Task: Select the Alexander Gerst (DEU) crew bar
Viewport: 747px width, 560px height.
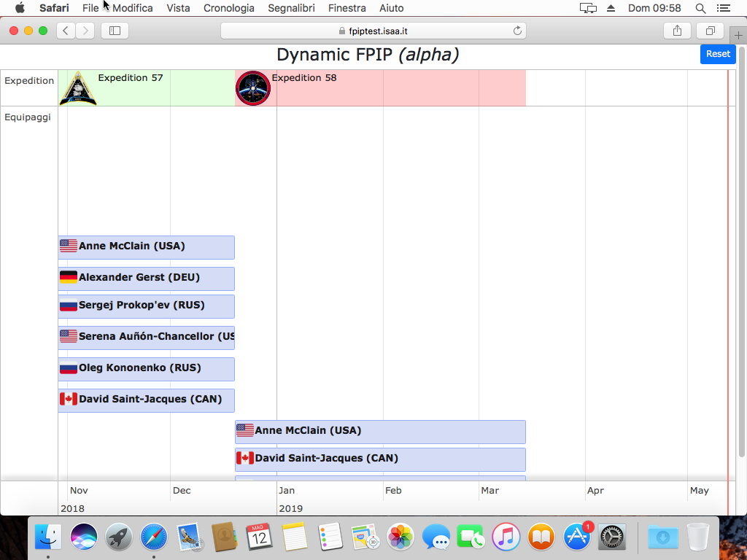Action: tap(146, 278)
